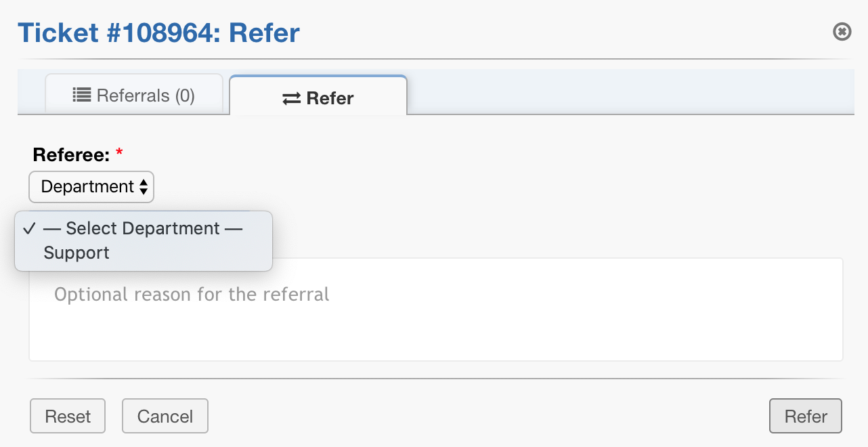868x447 pixels.
Task: Click the exchange arrows icon on Refer tab
Action: pos(291,99)
